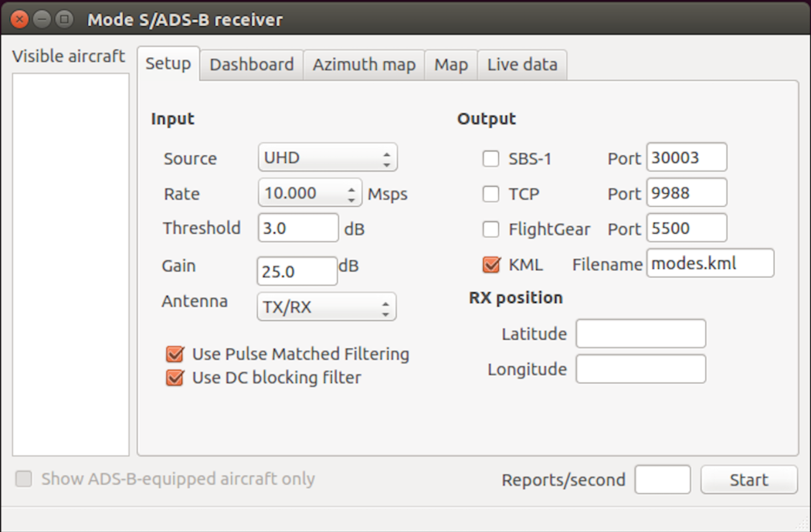Enable TCP output
This screenshot has width=811, height=532.
coord(490,194)
